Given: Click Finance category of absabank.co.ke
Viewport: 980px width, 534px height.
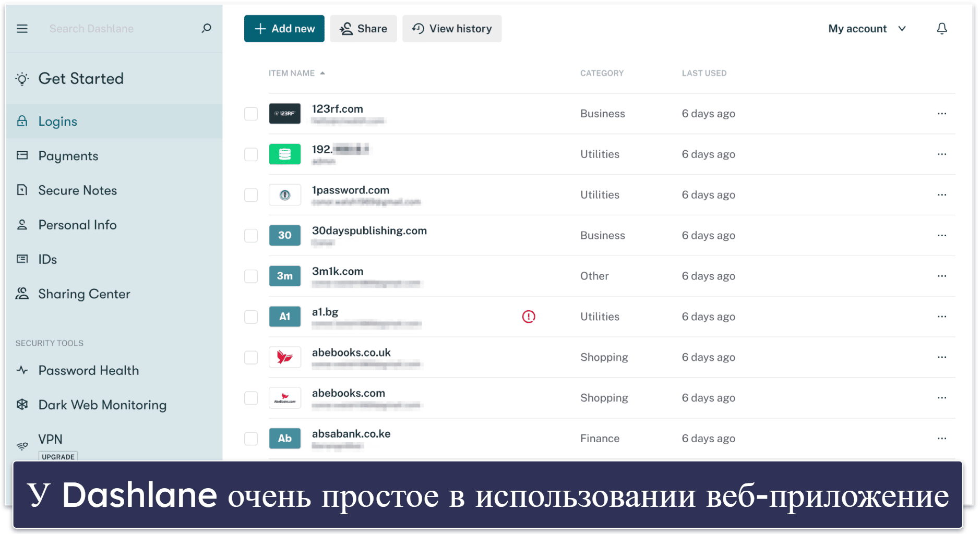Looking at the screenshot, I should 600,439.
